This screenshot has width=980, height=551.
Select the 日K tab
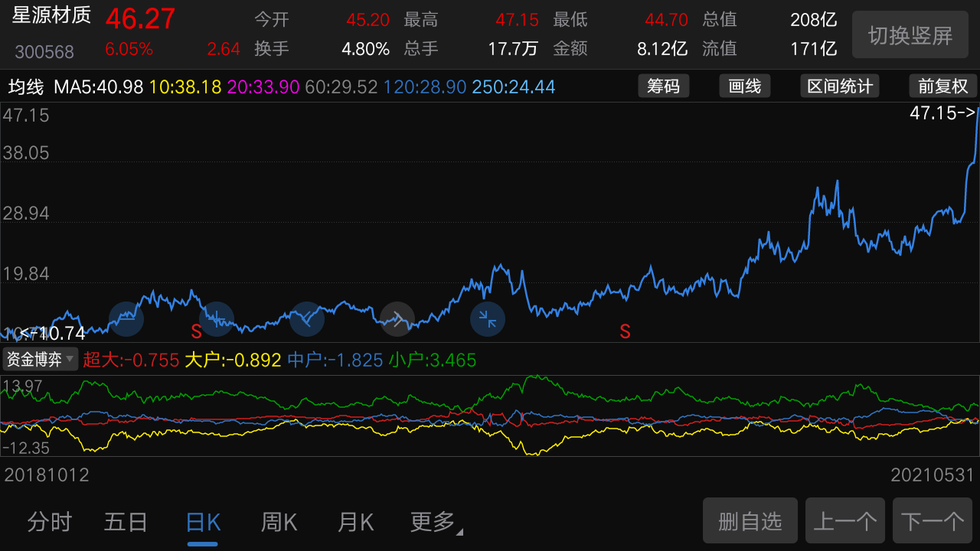[x=203, y=522]
